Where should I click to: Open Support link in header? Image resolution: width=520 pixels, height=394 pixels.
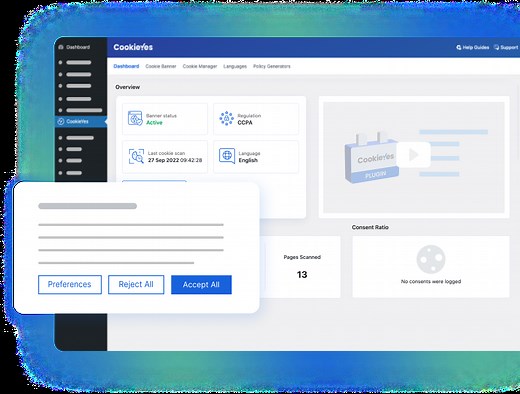506,47
